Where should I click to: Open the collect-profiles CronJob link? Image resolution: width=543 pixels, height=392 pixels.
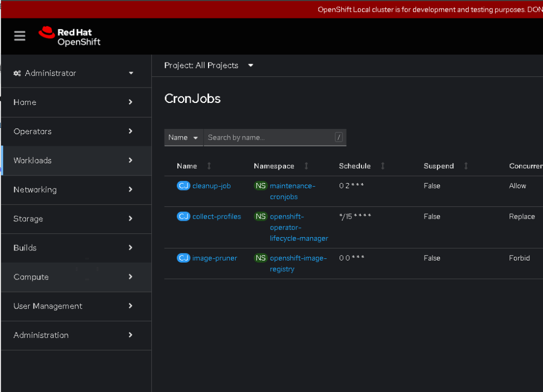217,216
